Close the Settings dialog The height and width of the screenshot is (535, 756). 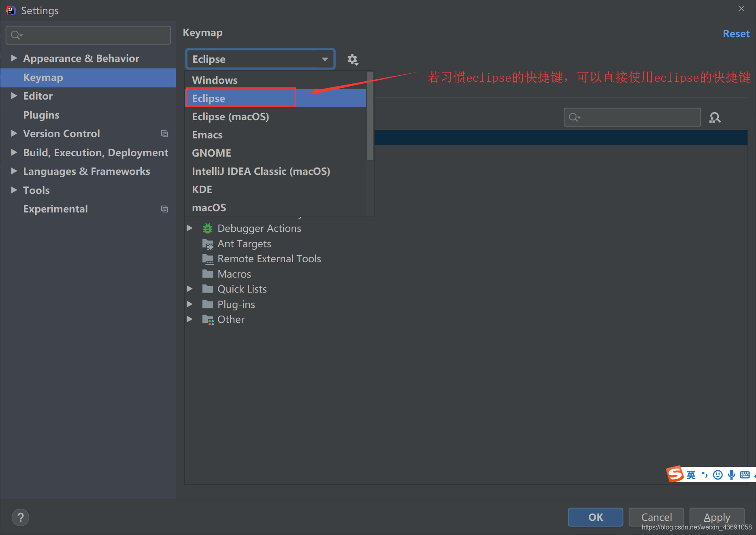(741, 8)
